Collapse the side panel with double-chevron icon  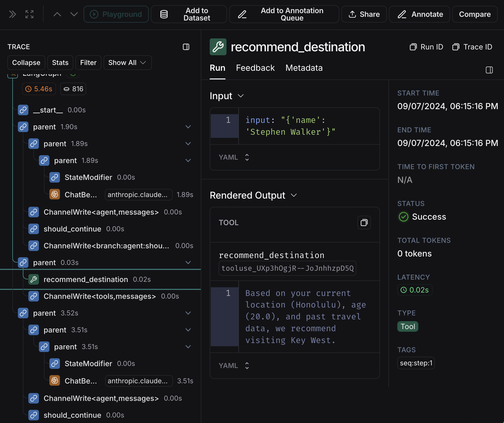coord(12,14)
